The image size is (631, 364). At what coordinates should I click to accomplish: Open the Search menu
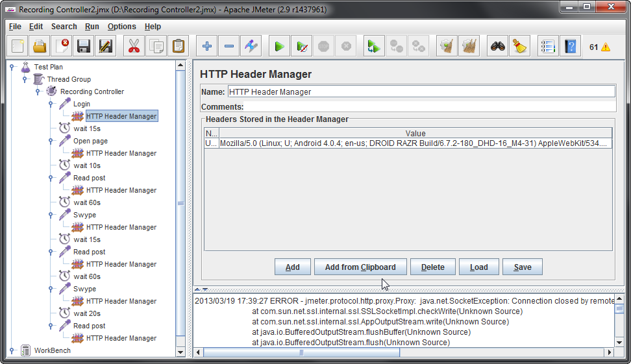[64, 27]
